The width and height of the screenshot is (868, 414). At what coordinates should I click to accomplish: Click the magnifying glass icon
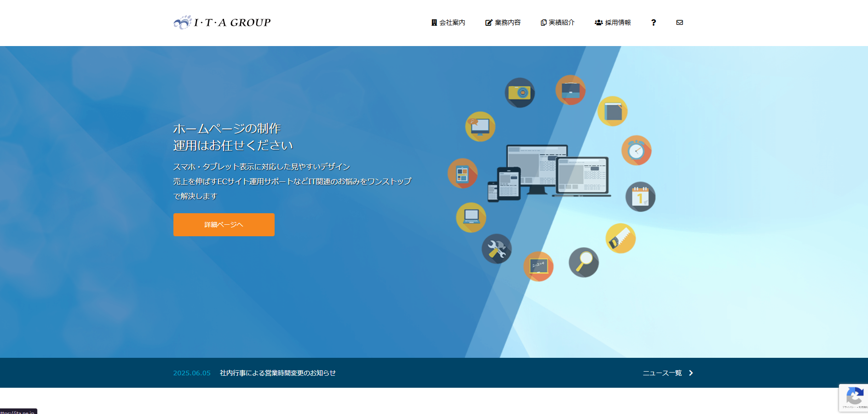coord(584,262)
